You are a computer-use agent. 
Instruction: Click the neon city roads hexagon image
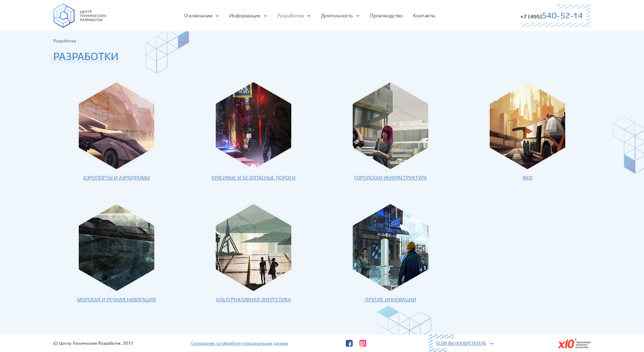(254, 126)
